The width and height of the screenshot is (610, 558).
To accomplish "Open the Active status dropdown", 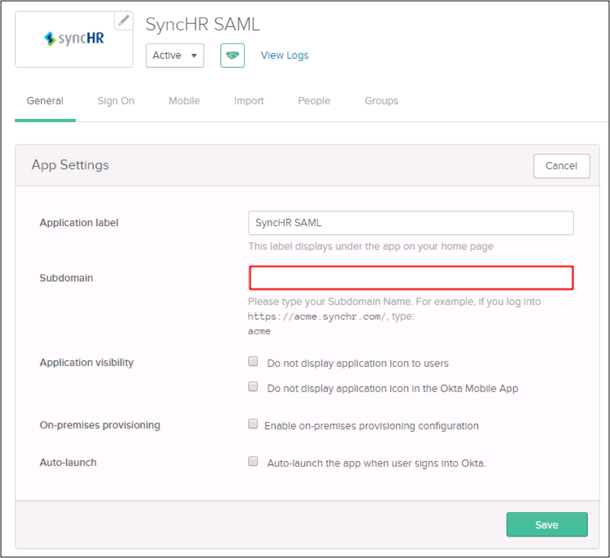I will click(175, 55).
